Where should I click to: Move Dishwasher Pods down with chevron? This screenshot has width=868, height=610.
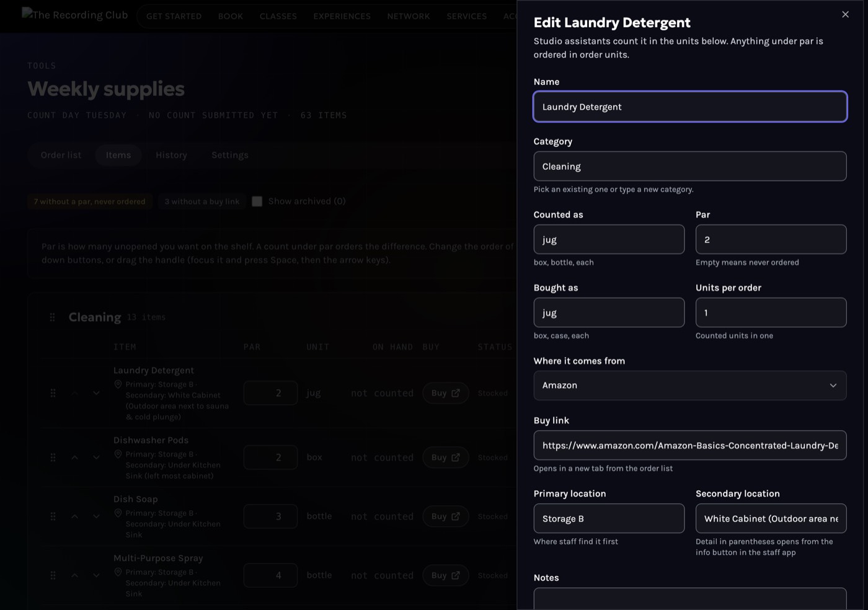click(x=96, y=457)
